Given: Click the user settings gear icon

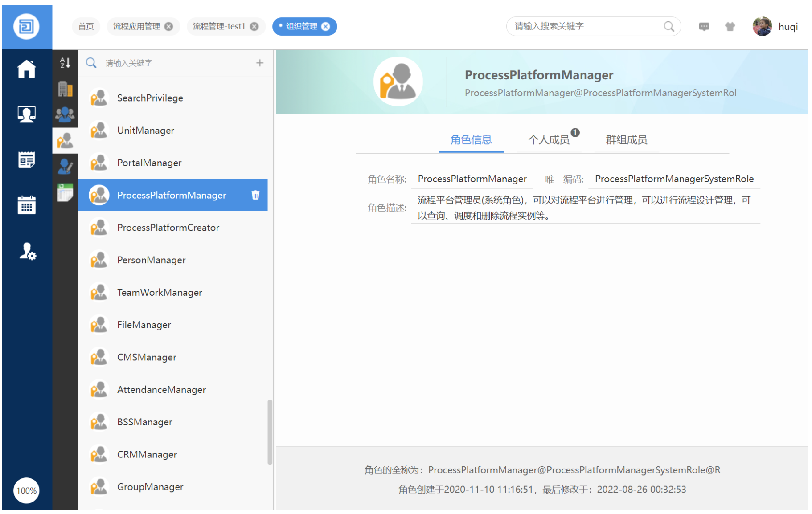Looking at the screenshot, I should pos(27,251).
